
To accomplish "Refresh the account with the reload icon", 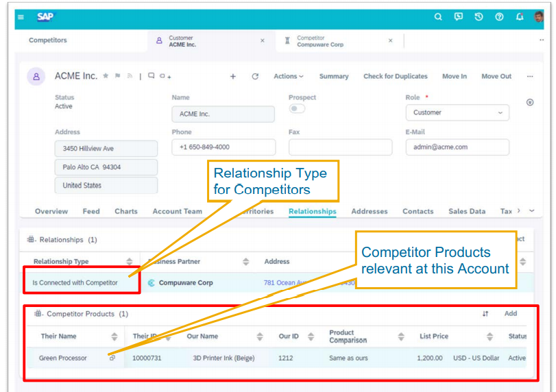I will tap(255, 77).
